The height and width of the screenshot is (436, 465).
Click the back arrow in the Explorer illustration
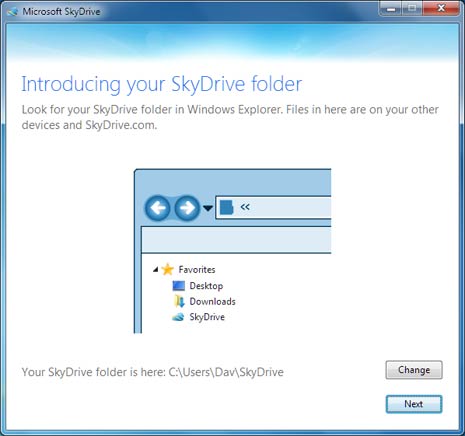coord(158,208)
